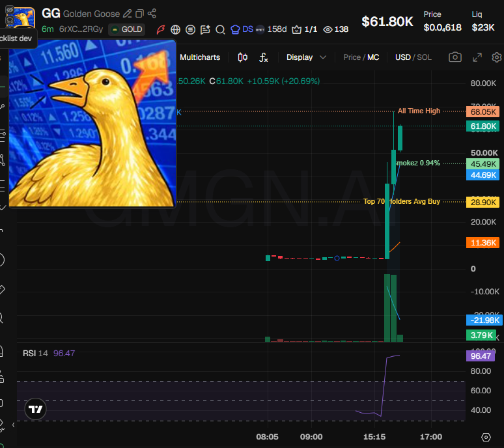Click the Smokez 0.94% marker label
The width and height of the screenshot is (504, 448).
coord(417,163)
